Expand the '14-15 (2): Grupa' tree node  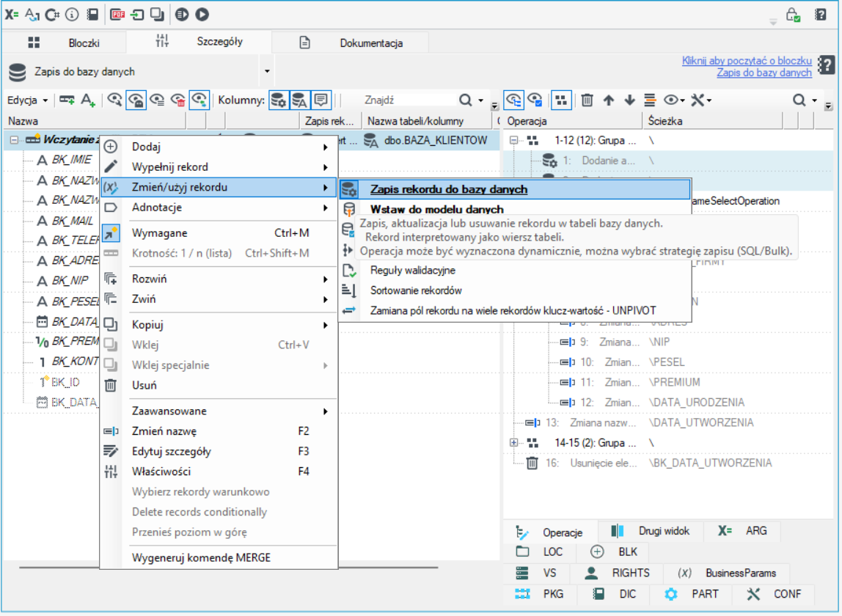(514, 442)
